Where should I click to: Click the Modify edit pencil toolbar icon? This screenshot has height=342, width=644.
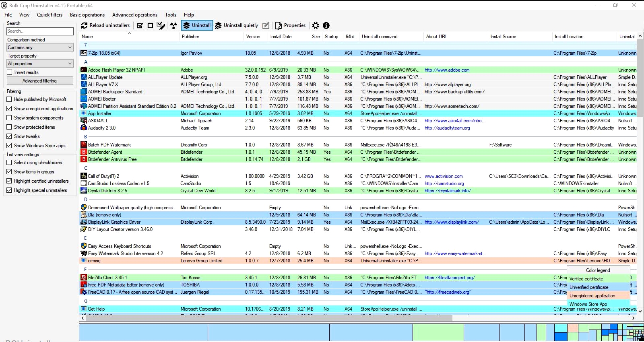tap(266, 25)
